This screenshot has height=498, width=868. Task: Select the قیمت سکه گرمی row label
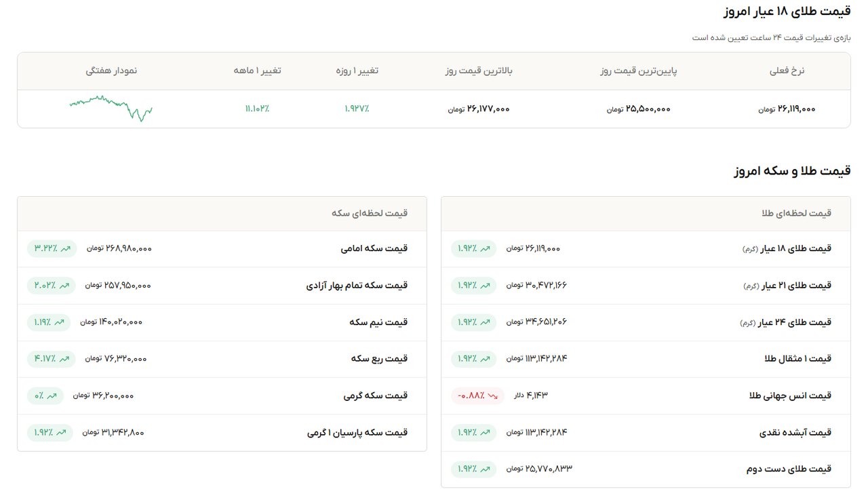pyautogui.click(x=376, y=396)
